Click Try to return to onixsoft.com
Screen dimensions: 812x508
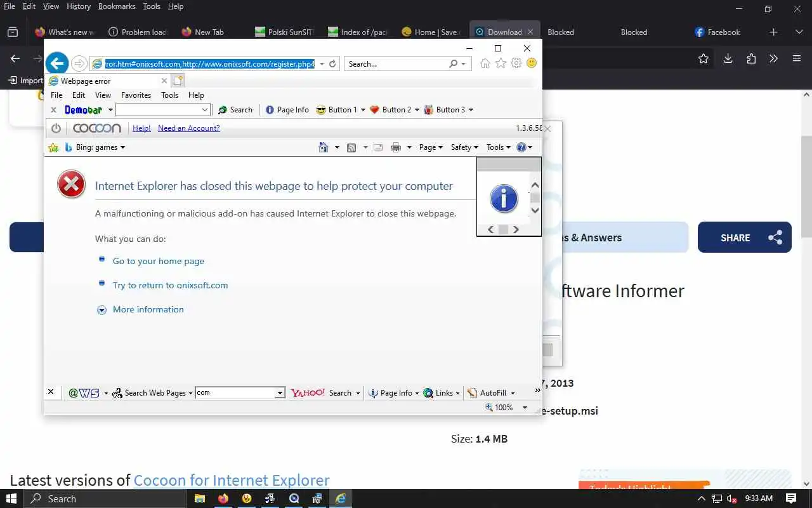point(170,285)
